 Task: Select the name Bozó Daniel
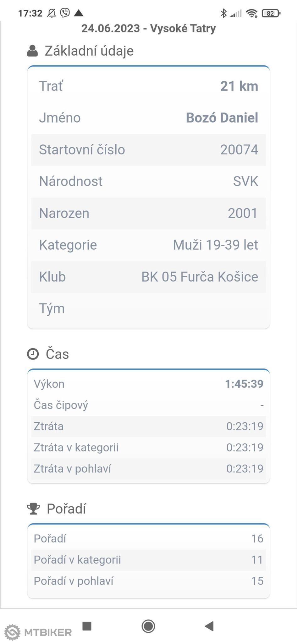coord(222,118)
